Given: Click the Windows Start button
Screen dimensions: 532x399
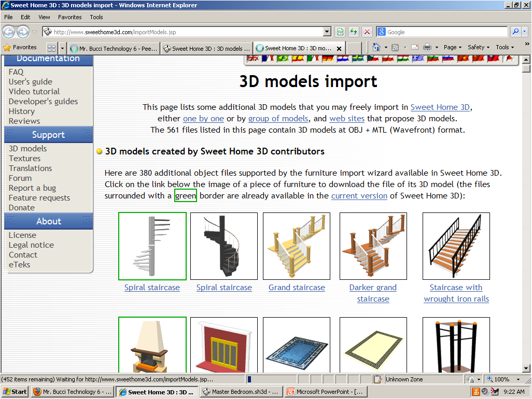Looking at the screenshot, I should (x=15, y=392).
